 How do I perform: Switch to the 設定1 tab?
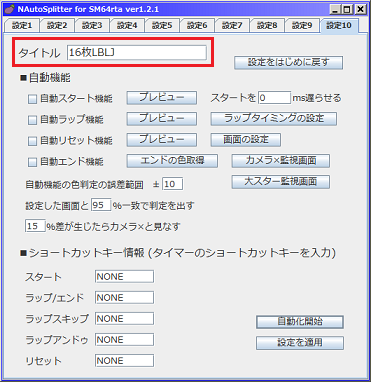22,26
